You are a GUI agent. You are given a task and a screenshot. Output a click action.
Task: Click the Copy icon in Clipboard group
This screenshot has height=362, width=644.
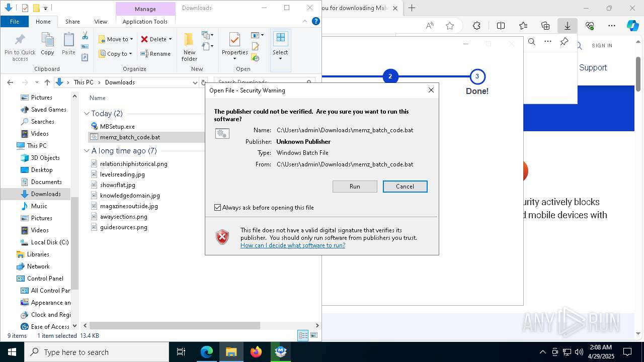47,44
